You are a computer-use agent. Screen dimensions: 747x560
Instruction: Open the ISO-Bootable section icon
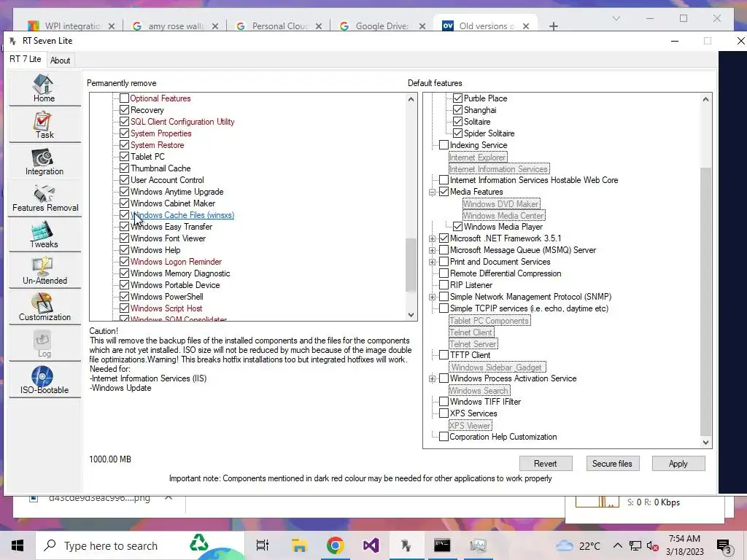pyautogui.click(x=44, y=381)
